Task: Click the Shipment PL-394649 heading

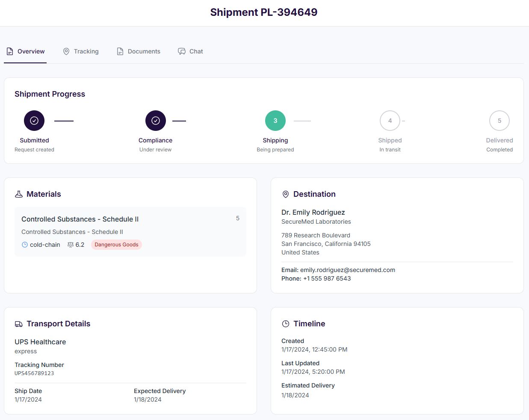Action: [x=264, y=12]
